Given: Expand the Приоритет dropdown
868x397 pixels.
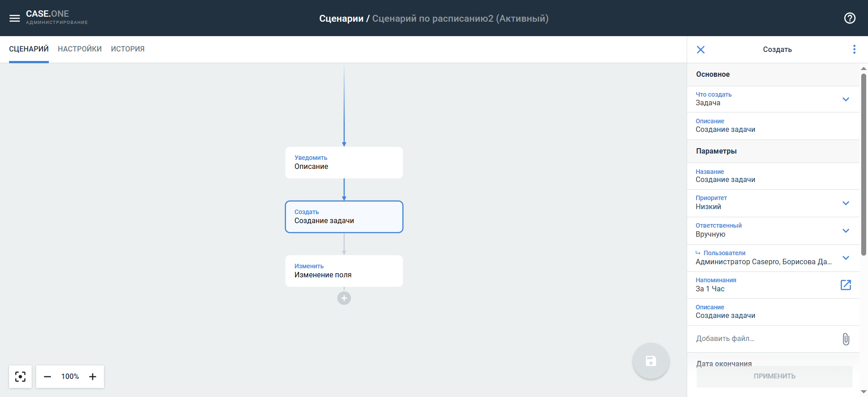Looking at the screenshot, I should [x=845, y=203].
